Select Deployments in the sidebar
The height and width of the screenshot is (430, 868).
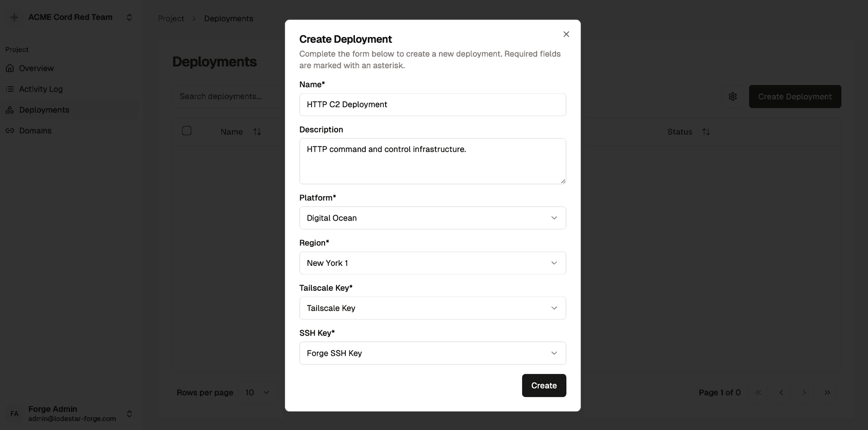pyautogui.click(x=70, y=110)
